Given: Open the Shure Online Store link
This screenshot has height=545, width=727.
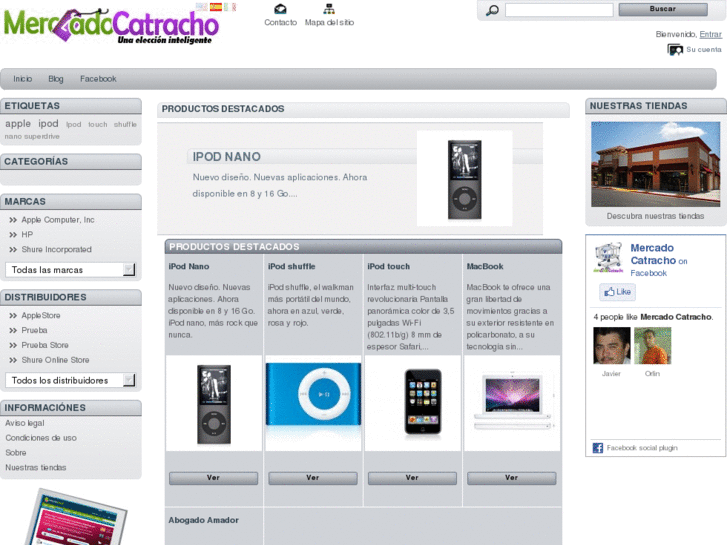Looking at the screenshot, I should pos(55,360).
